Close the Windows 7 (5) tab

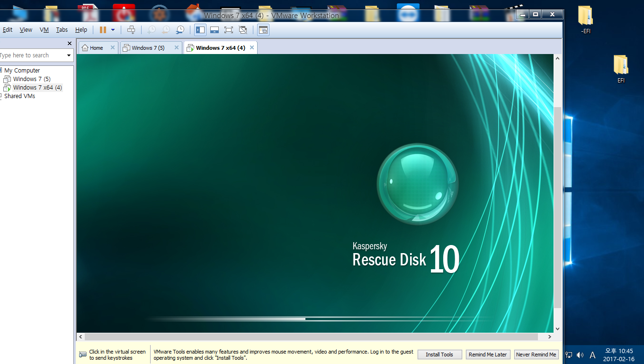click(176, 47)
